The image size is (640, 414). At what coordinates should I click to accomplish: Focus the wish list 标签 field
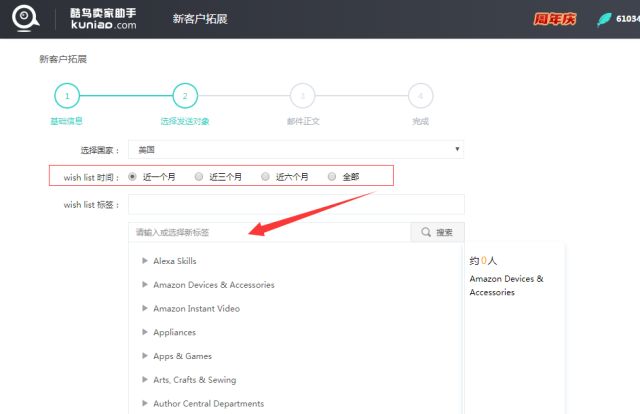coord(296,205)
